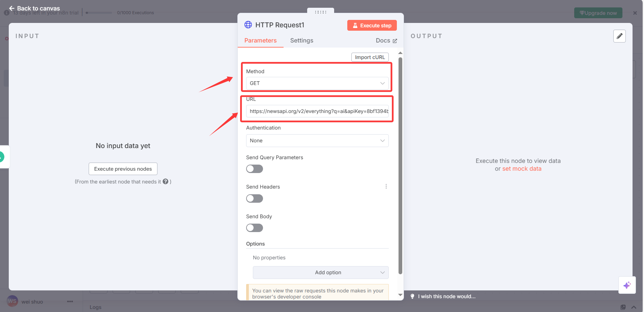The height and width of the screenshot is (312, 644).
Task: Click the executions usage progress bar
Action: point(99,13)
